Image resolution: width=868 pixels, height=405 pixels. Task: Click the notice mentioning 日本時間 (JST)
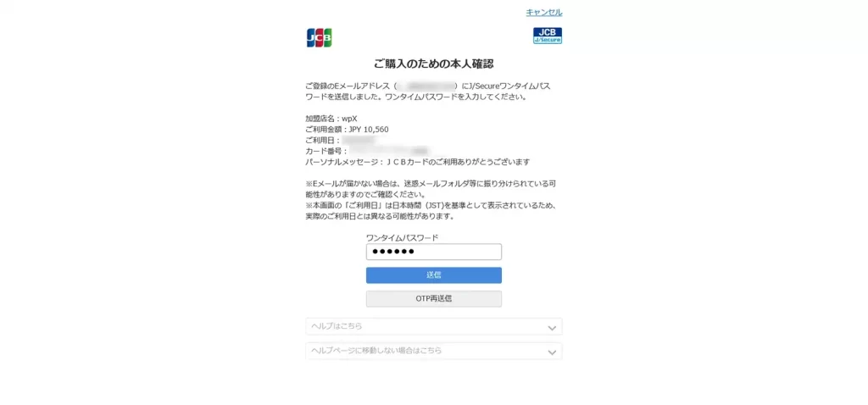tap(430, 211)
